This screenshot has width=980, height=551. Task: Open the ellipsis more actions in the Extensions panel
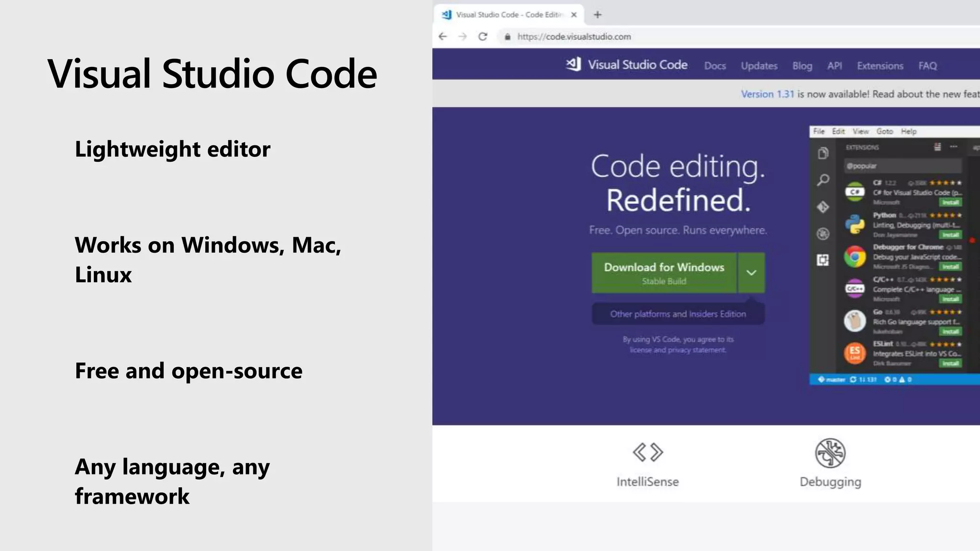click(x=954, y=147)
